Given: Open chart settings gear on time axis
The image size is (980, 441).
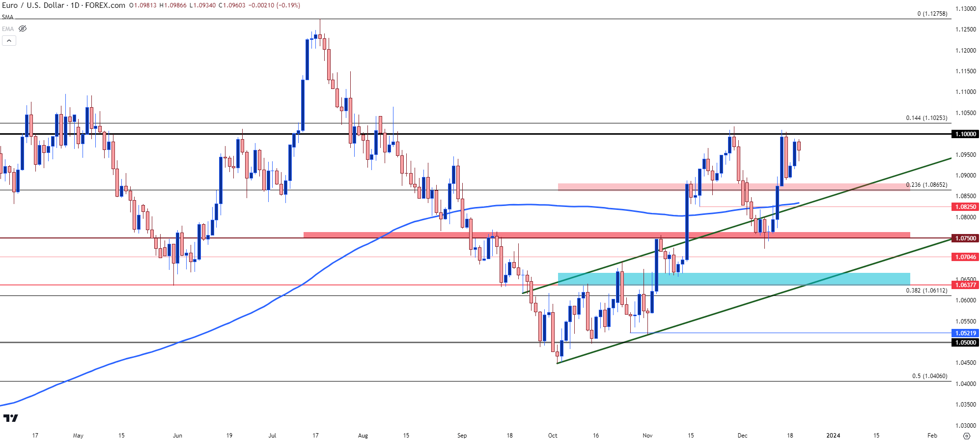Looking at the screenshot, I should [967, 436].
